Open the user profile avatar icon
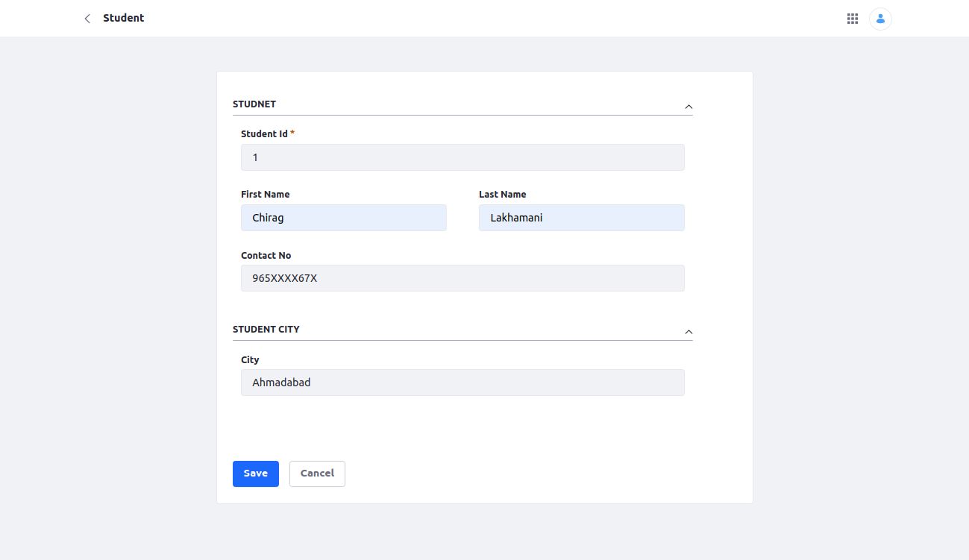969x560 pixels. click(880, 19)
